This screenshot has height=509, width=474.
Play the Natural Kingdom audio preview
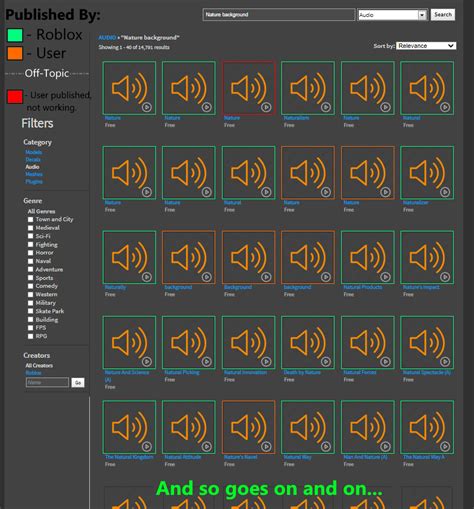147,446
